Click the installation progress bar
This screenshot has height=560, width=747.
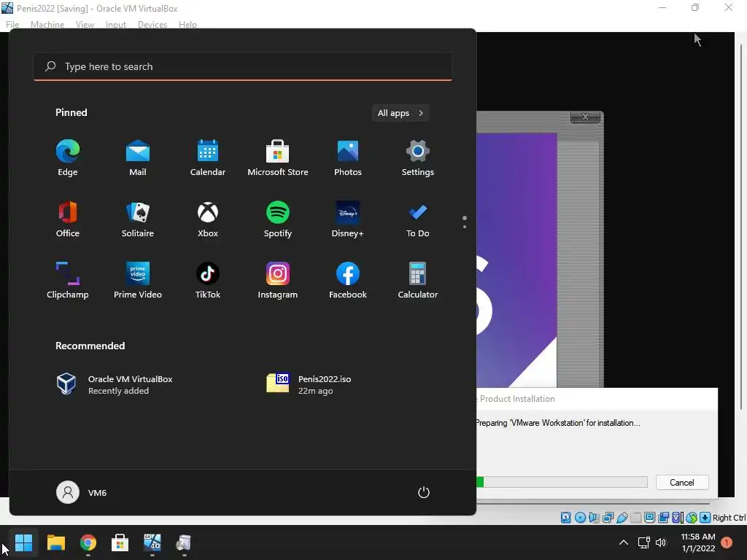[x=562, y=483]
